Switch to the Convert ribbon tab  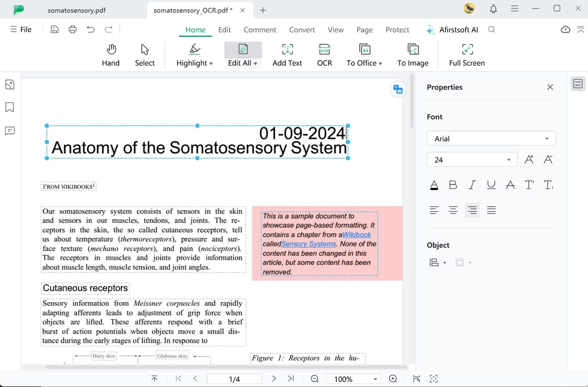click(302, 29)
